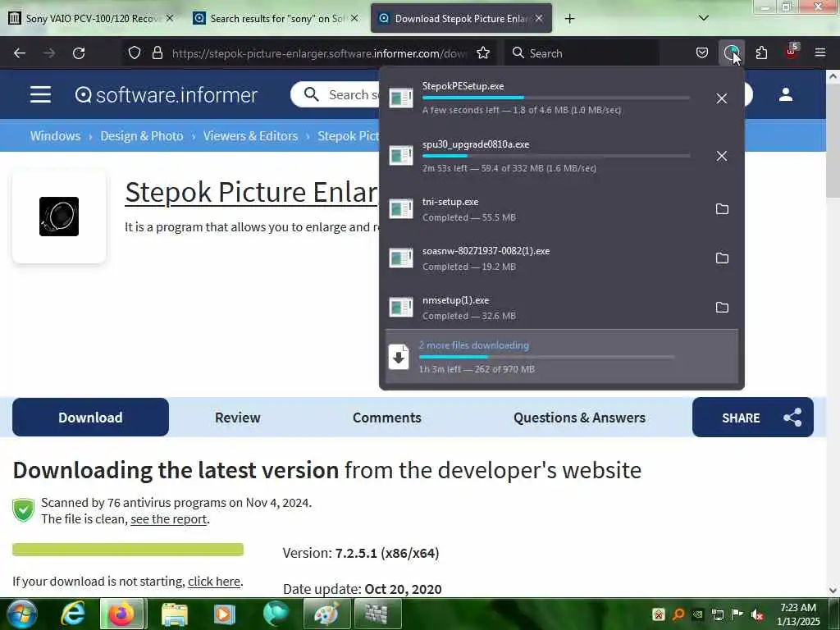Close the Sony VAIO PCV-100/120 tab

(x=170, y=18)
